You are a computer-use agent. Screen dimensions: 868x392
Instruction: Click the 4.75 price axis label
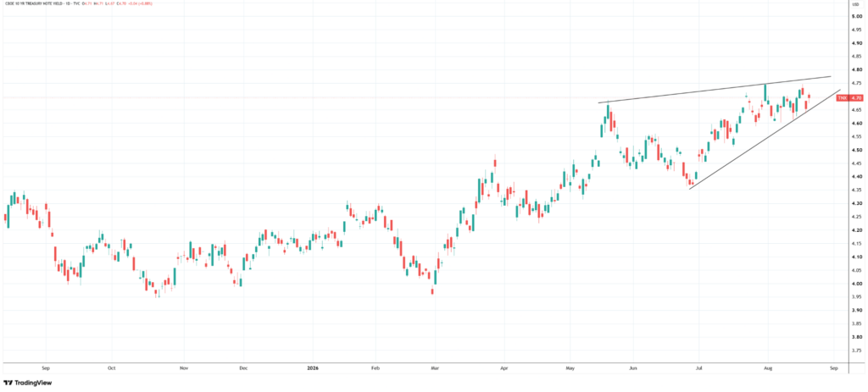pyautogui.click(x=856, y=84)
